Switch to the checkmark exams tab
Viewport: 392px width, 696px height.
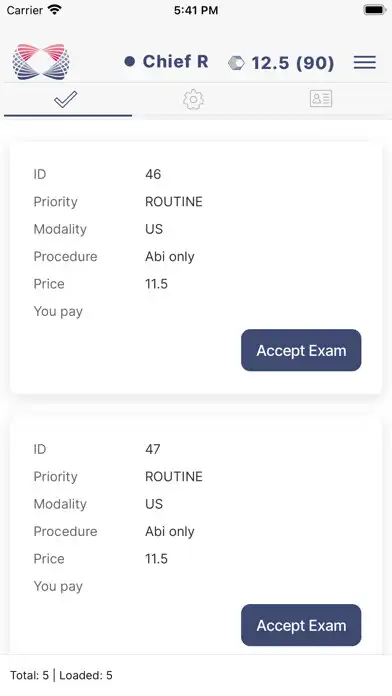click(x=66, y=99)
